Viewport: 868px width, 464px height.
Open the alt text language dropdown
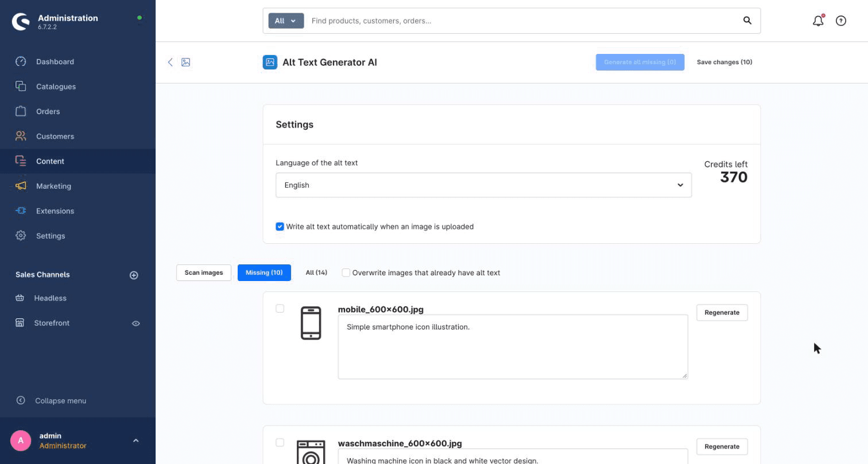(x=483, y=185)
